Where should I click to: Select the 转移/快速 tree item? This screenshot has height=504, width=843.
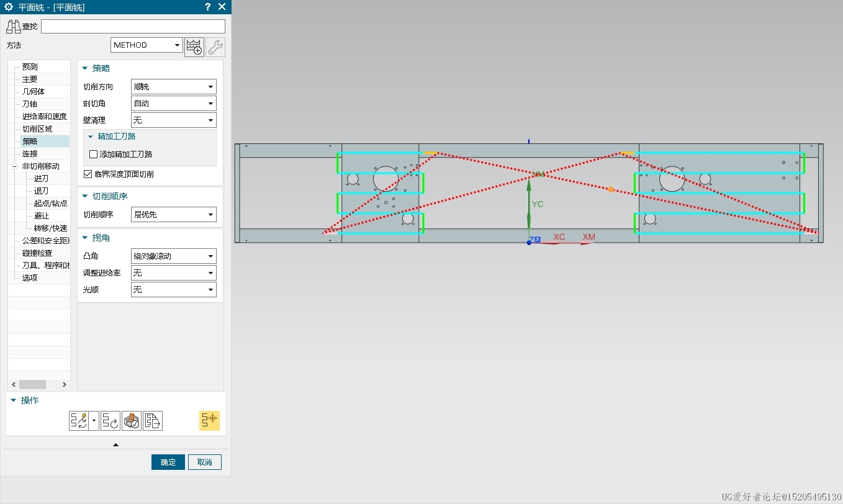click(x=51, y=228)
